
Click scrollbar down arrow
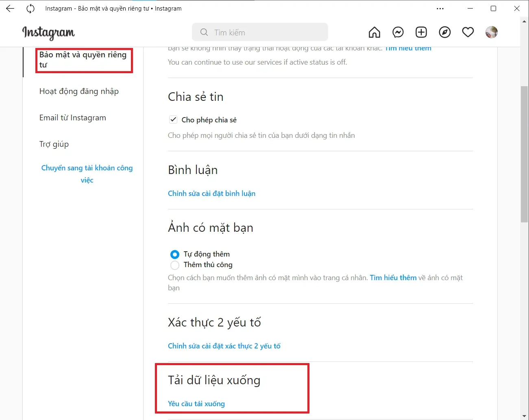click(x=525, y=416)
